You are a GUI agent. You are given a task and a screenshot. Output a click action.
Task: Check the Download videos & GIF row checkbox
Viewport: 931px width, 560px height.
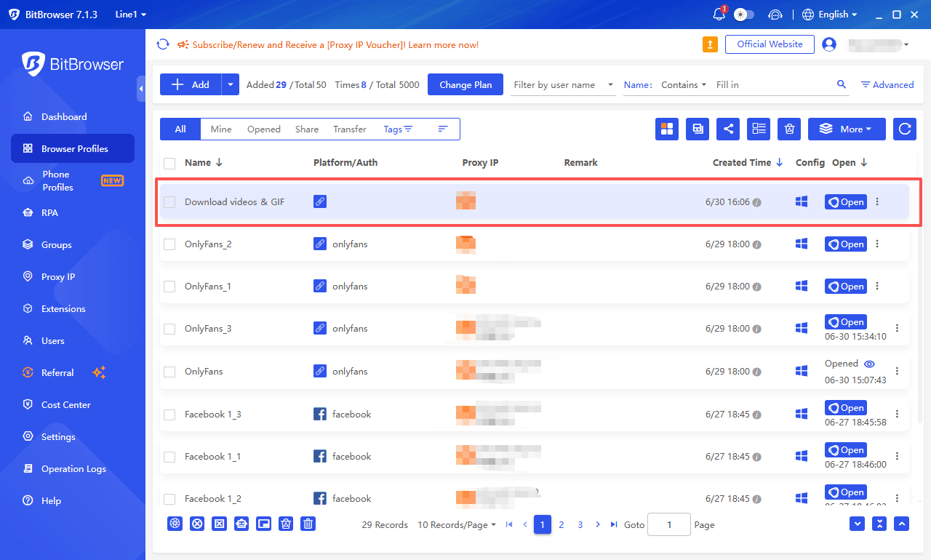[169, 202]
